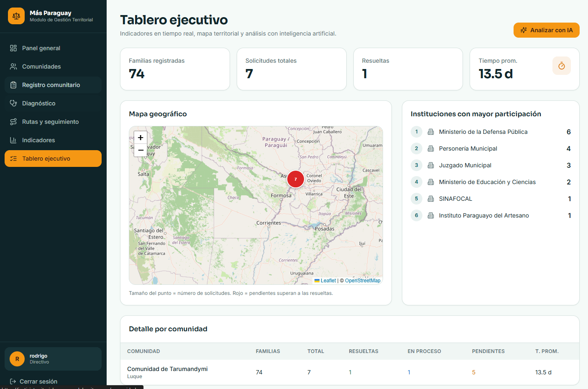
Task: Click the Analizar con IA button
Action: [x=547, y=30]
